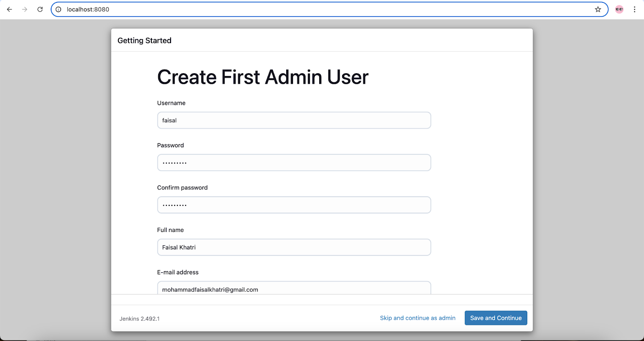Open the browser profile avatar

tap(619, 9)
